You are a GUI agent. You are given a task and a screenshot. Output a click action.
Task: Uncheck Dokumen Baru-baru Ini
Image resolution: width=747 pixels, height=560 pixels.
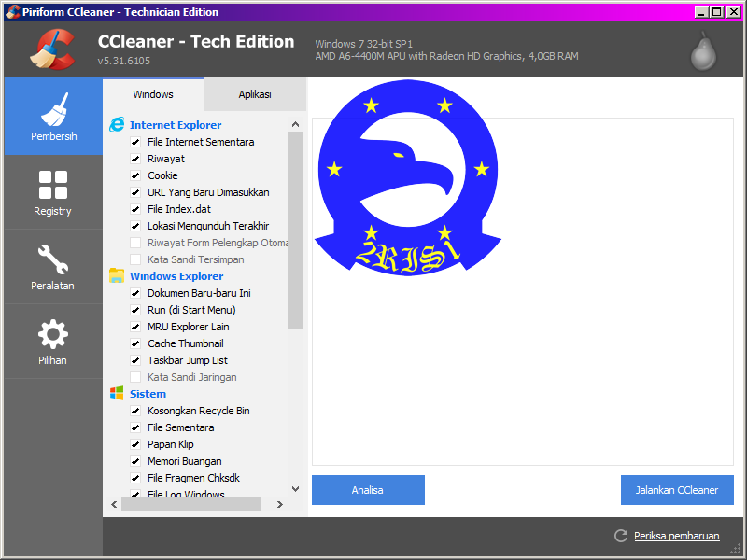[135, 293]
